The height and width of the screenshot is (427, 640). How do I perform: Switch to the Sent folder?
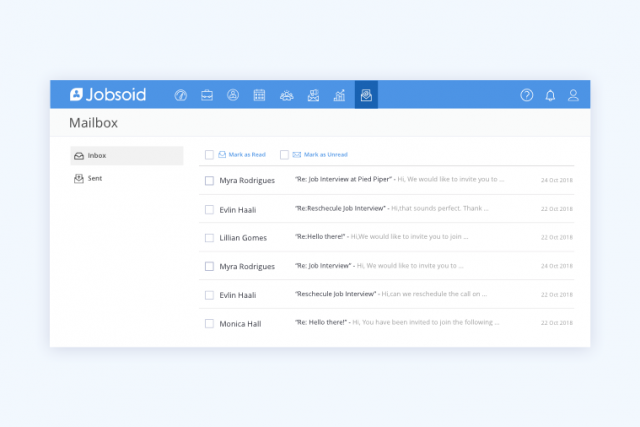(x=94, y=178)
